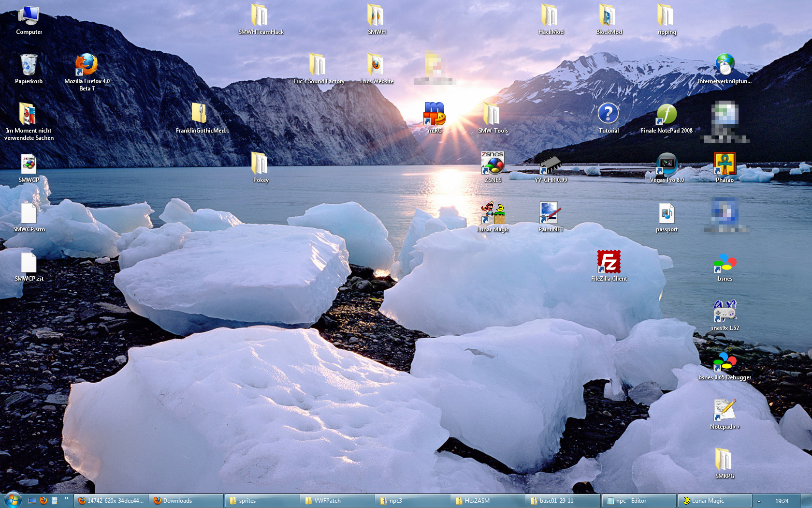This screenshot has width=812, height=508.
Task: Select 'Im Moment nicht verwendete Sachen' folder
Action: (x=29, y=122)
